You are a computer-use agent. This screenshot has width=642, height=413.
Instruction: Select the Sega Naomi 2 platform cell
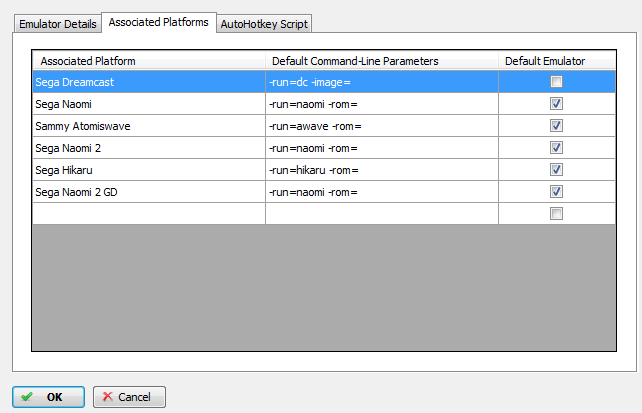click(149, 148)
